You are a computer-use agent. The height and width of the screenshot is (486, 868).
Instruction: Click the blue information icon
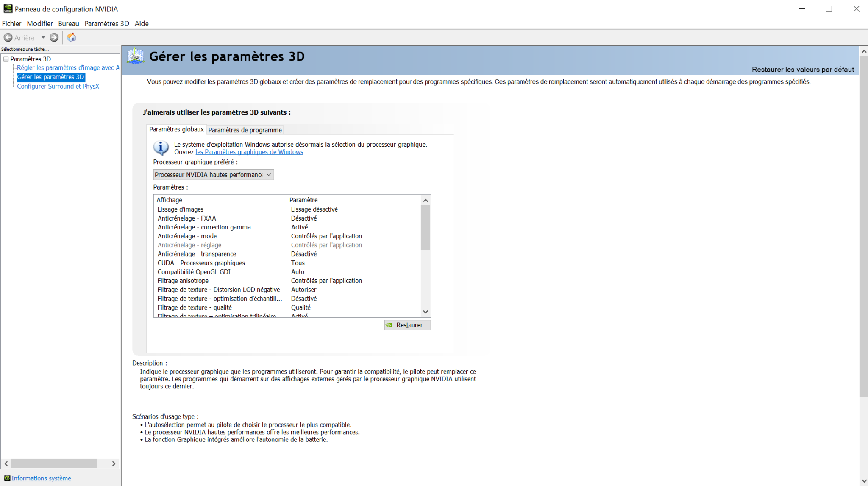pyautogui.click(x=161, y=148)
